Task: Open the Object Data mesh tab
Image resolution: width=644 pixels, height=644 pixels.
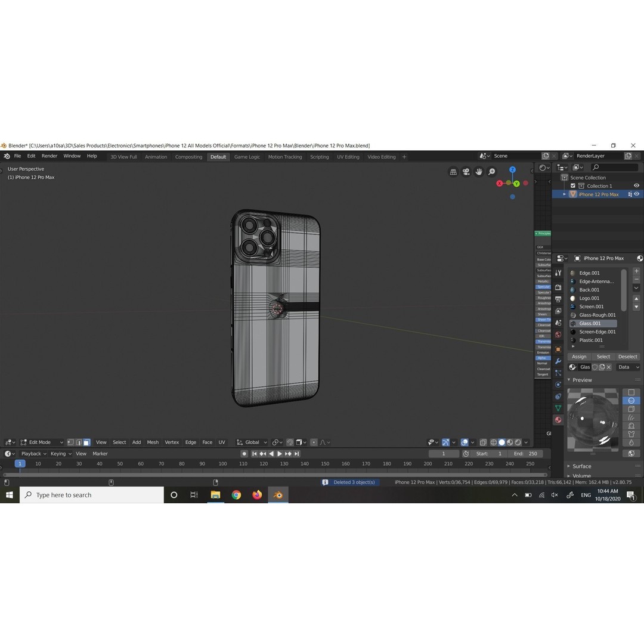Action: pyautogui.click(x=558, y=408)
